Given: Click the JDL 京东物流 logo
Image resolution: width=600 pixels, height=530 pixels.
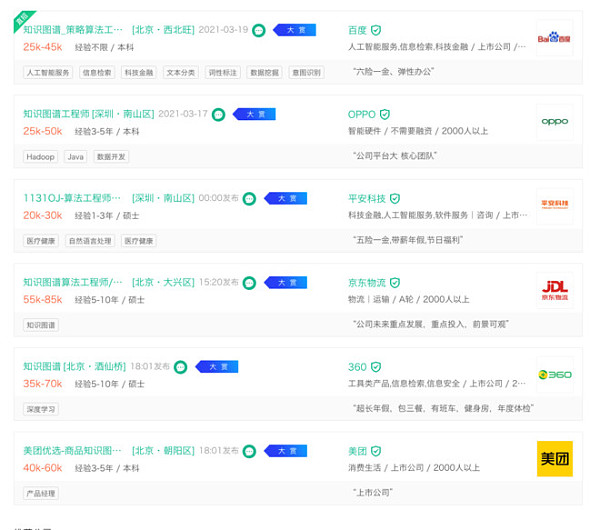Looking at the screenshot, I should point(554,290).
